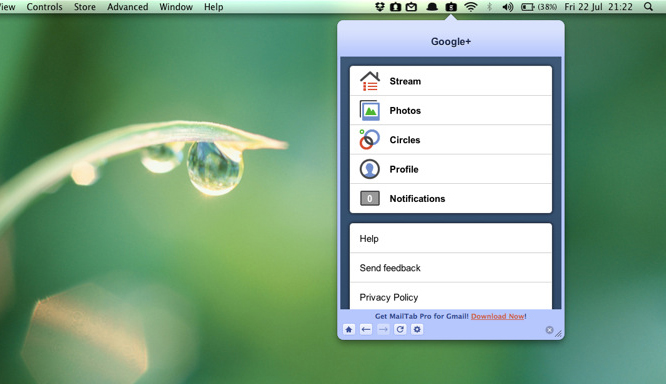
Task: Open the volume menu
Action: click(x=508, y=7)
